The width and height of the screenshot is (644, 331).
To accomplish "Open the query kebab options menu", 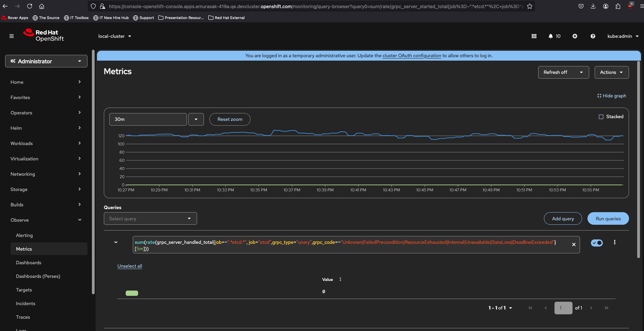I will click(614, 242).
